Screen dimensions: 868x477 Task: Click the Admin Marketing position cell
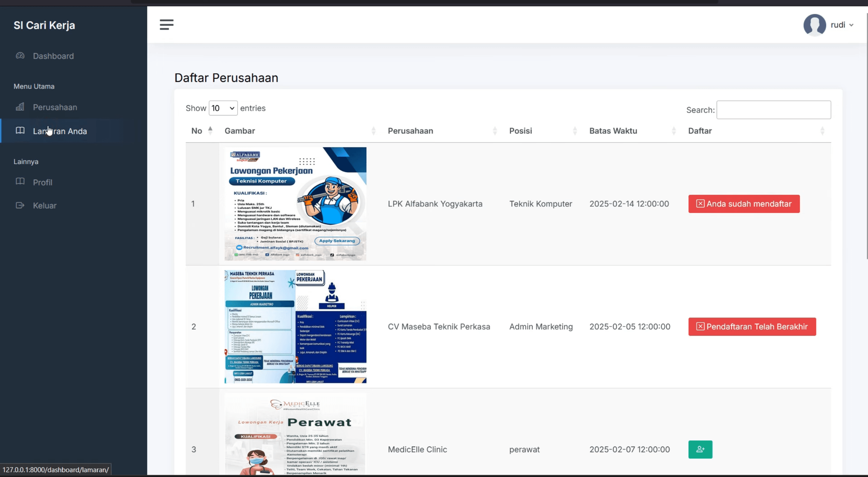pos(541,327)
